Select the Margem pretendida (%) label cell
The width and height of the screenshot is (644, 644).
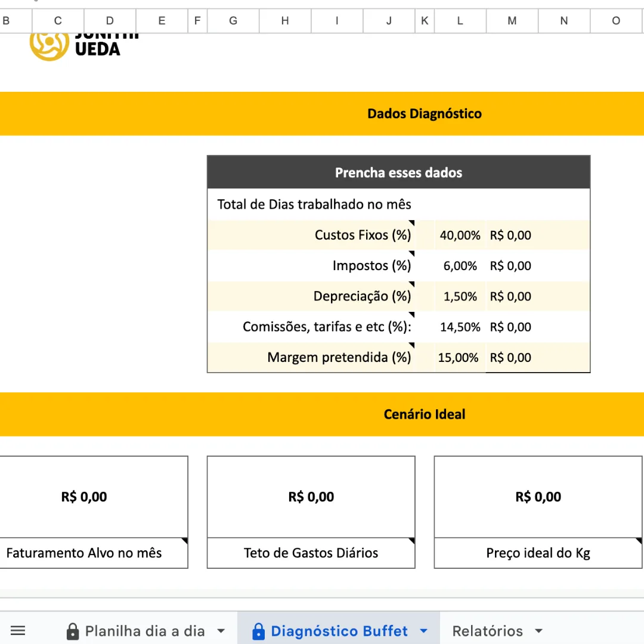[x=311, y=357]
